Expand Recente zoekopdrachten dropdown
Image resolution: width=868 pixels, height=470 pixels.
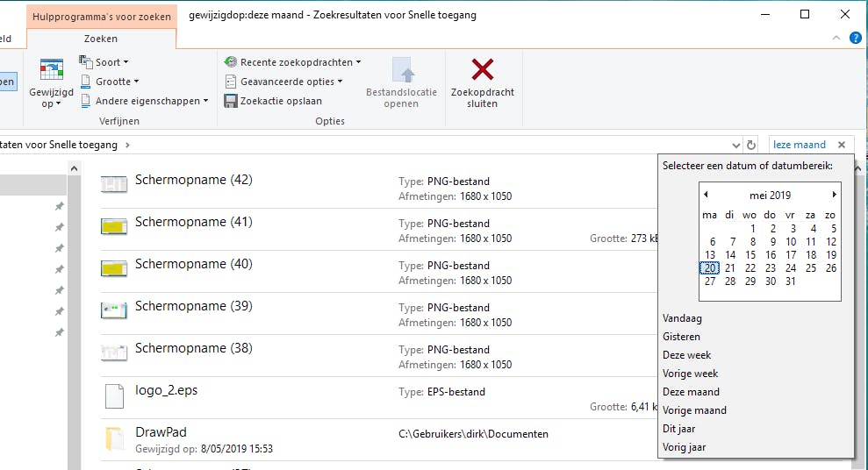click(x=292, y=62)
